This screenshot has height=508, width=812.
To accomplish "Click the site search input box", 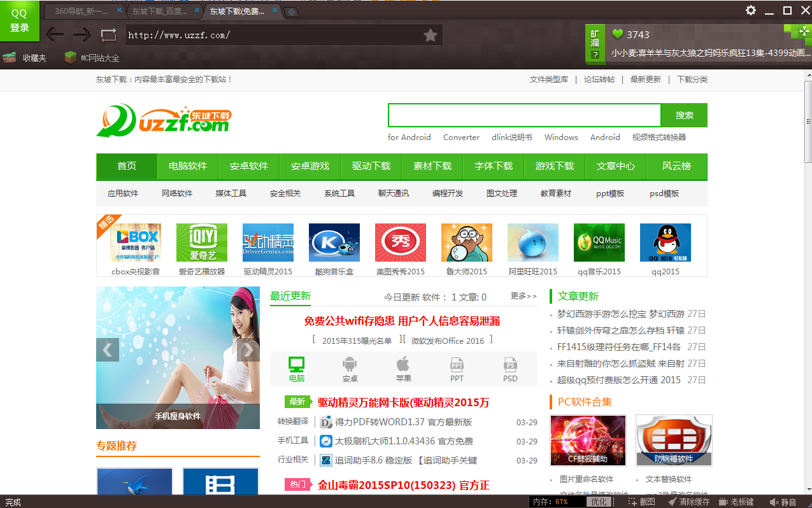I will click(x=525, y=115).
